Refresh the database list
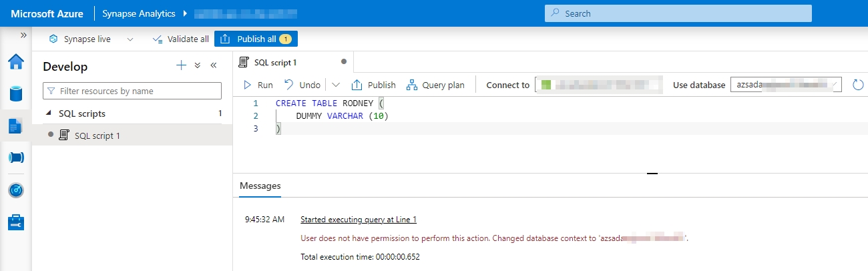Image resolution: width=868 pixels, height=271 pixels. tap(858, 85)
